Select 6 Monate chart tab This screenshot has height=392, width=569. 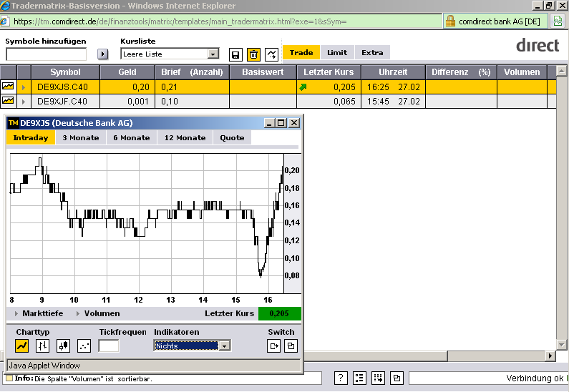click(x=132, y=138)
